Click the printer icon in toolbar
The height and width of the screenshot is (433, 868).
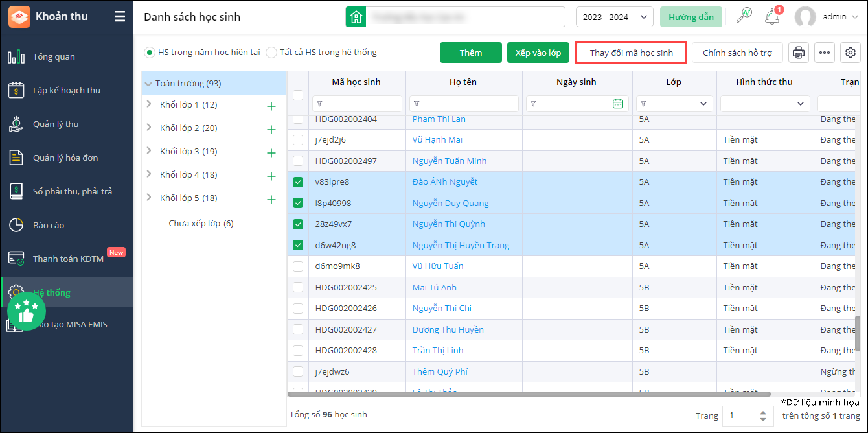coord(799,53)
